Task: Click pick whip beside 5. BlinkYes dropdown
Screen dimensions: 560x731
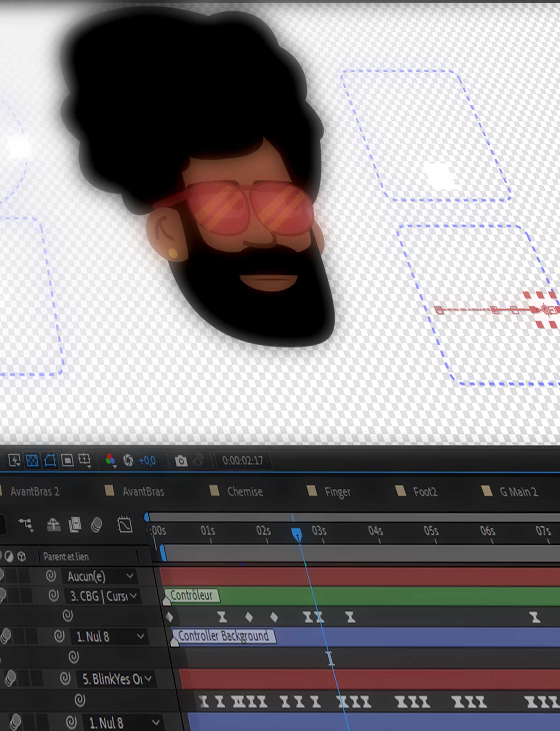Action: (x=65, y=678)
